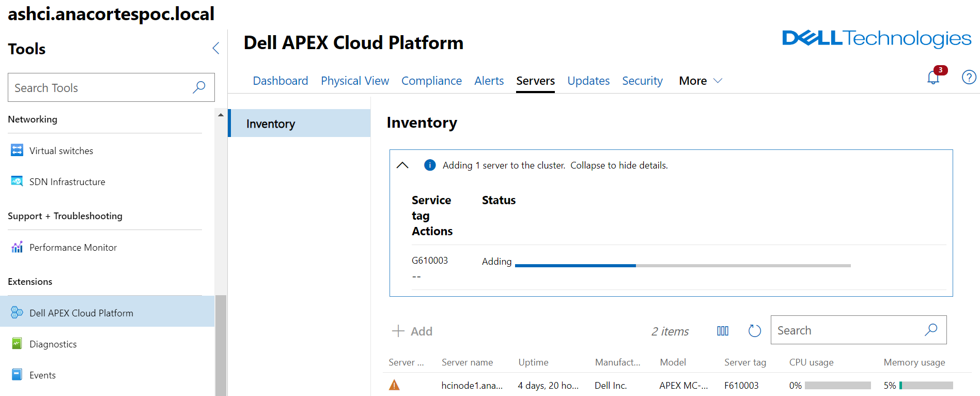Open the notifications bell icon
This screenshot has width=980, height=396.
pyautogui.click(x=933, y=78)
